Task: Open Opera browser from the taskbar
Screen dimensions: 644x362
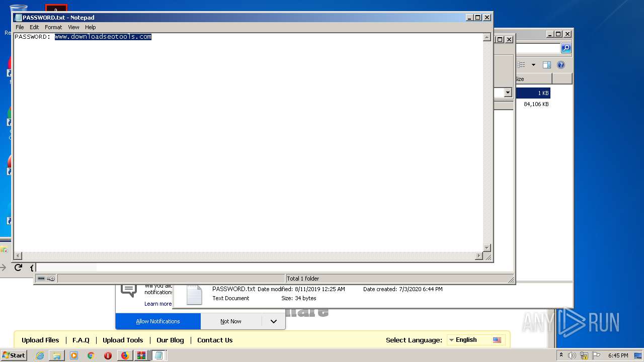Action: tap(108, 355)
